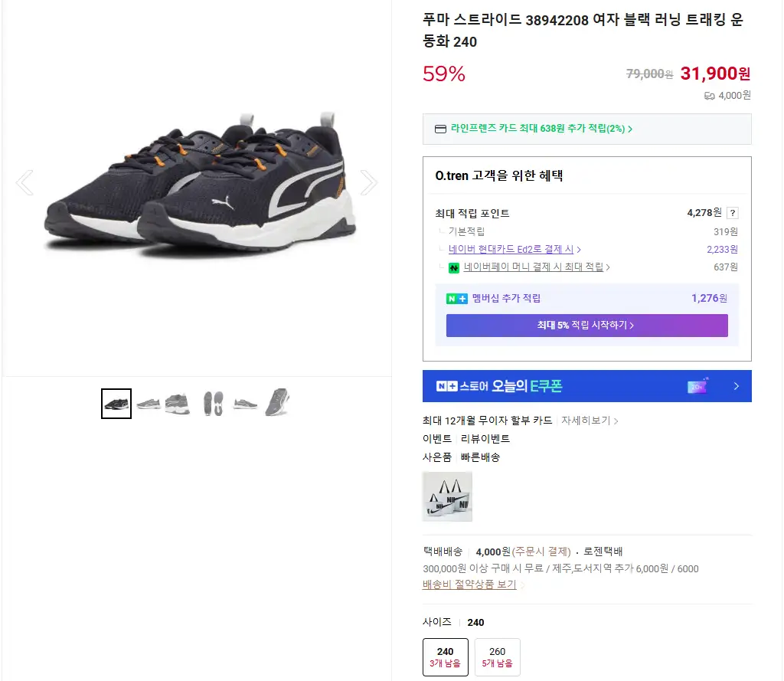The image size is (784, 681).
Task: Open 자세히보기 for interest-free installment cards
Action: (x=589, y=421)
